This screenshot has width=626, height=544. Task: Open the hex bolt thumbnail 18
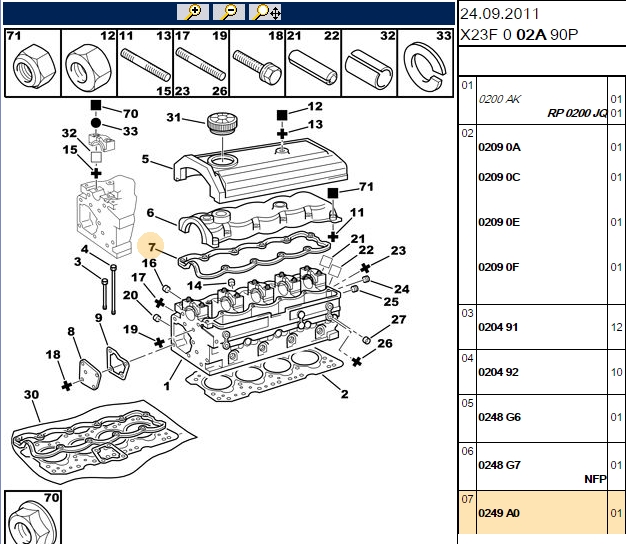tap(258, 63)
